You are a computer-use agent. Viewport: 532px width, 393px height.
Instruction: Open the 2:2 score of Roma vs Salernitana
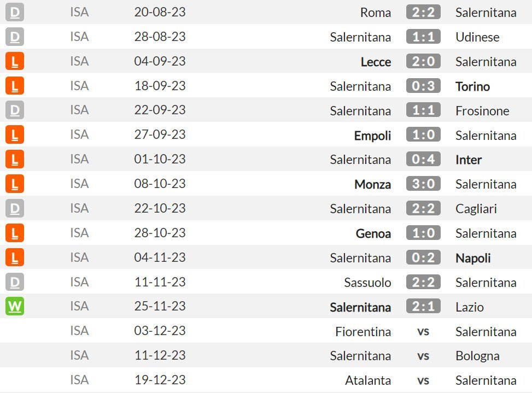(x=423, y=12)
